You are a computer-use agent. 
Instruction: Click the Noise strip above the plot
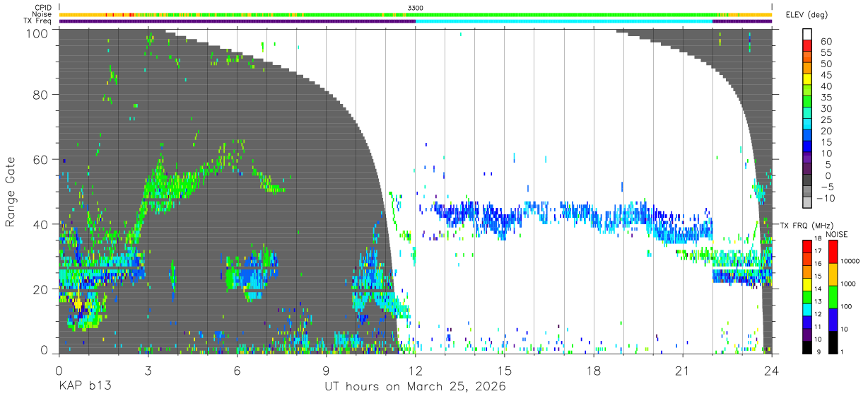click(416, 14)
